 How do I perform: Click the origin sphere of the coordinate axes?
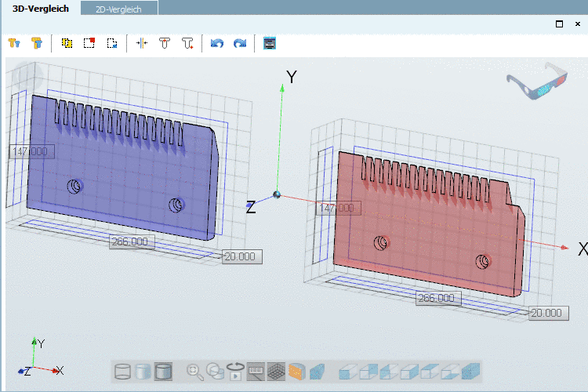277,194
